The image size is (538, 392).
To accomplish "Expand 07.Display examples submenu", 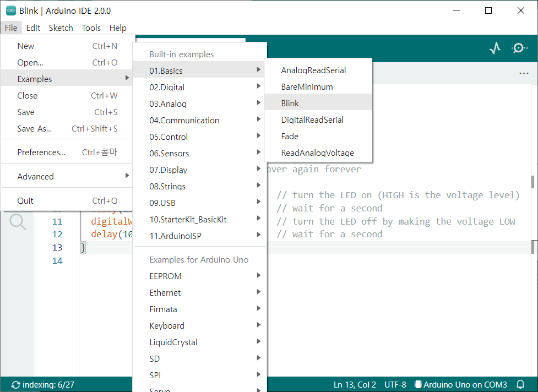I will [200, 170].
